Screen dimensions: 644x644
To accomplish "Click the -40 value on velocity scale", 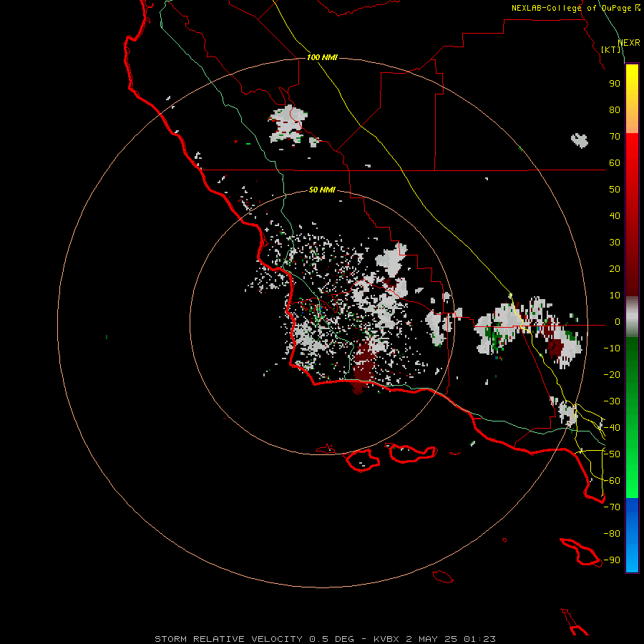I will tap(612, 428).
